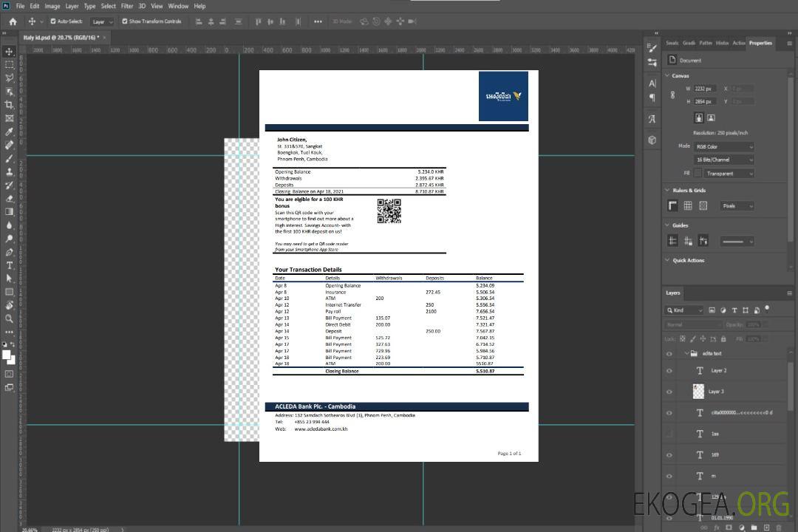798x532 pixels.
Task: Click the Home icon in options bar
Action: (x=13, y=21)
